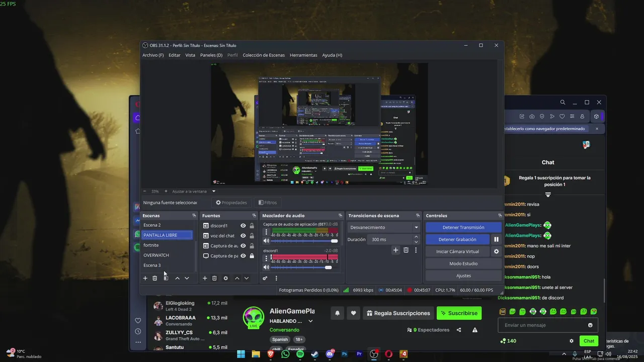Viewport: 644px width, 362px height.
Task: Open options menu for discord1 audio channel
Action: 267,258
